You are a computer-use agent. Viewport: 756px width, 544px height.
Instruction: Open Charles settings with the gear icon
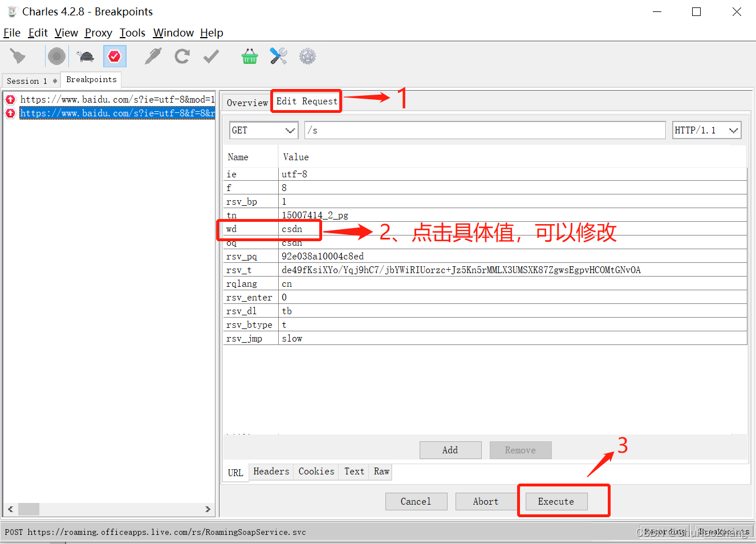(x=307, y=56)
